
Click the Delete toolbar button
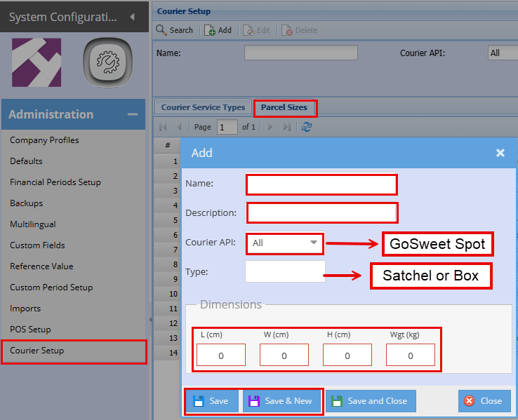pyautogui.click(x=299, y=30)
